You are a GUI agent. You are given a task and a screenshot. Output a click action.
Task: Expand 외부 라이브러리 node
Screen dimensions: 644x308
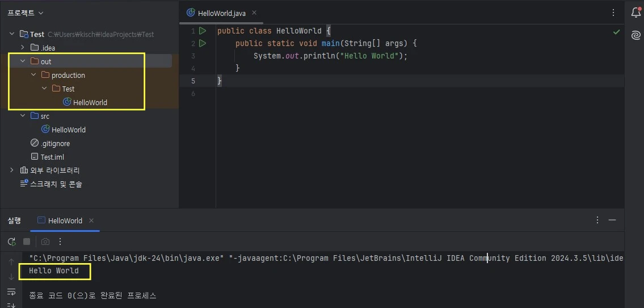(12, 170)
